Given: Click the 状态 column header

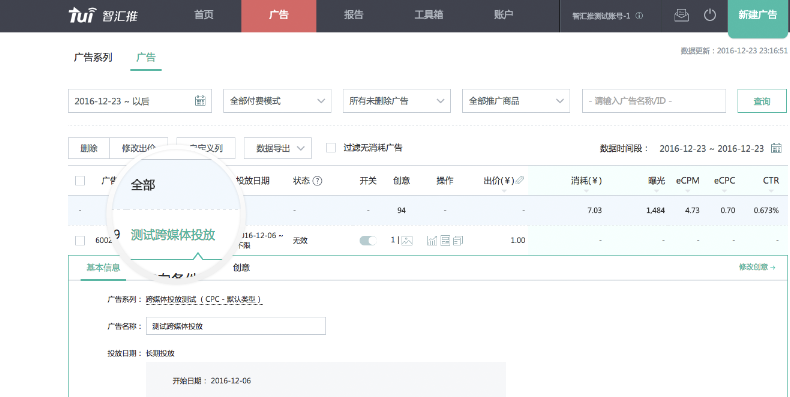Looking at the screenshot, I should pos(301,180).
